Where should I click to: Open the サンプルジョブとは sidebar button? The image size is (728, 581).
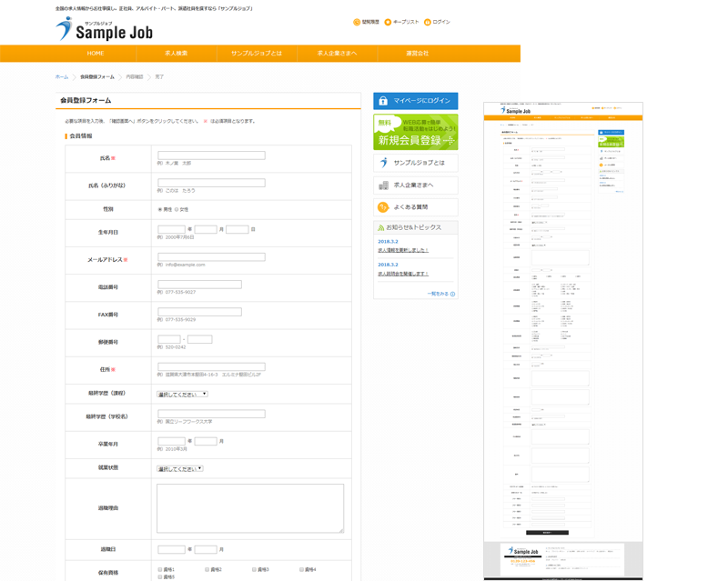point(416,163)
